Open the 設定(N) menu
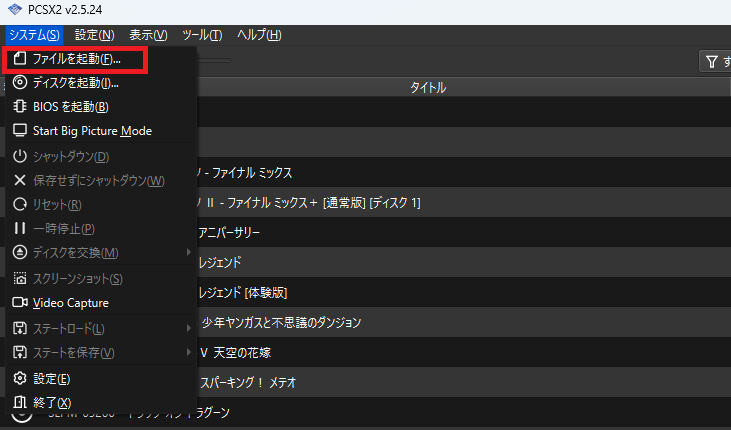 pos(95,35)
